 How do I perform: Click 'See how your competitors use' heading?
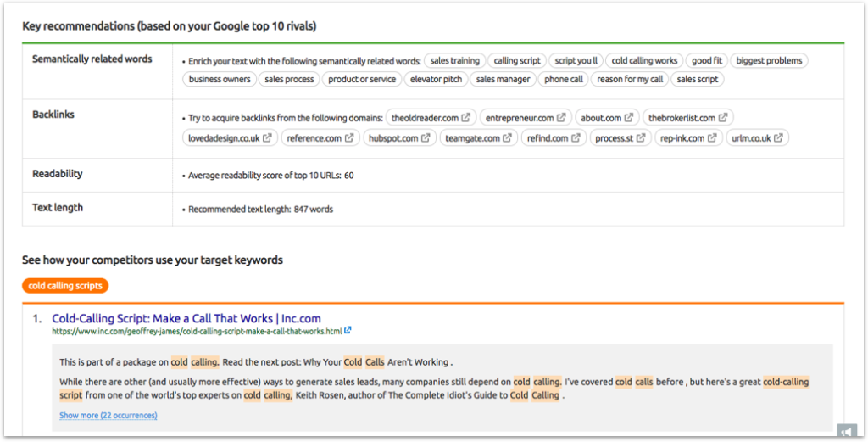point(153,260)
